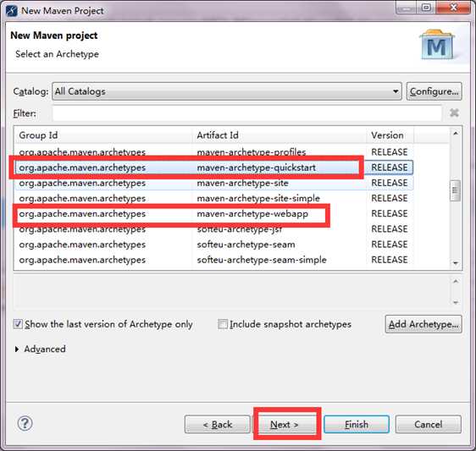Select the maven-archetype-site row
Screen dimensions: 476x451
pos(214,183)
